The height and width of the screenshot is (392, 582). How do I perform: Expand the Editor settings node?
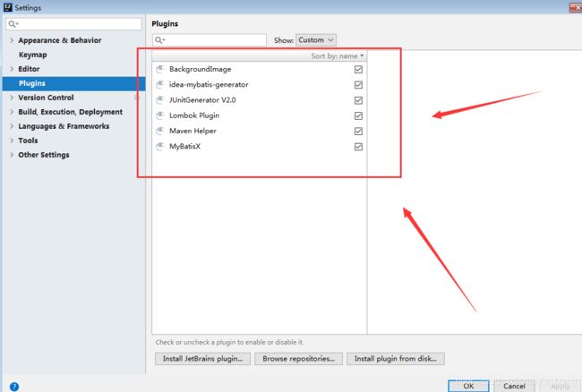pos(12,69)
